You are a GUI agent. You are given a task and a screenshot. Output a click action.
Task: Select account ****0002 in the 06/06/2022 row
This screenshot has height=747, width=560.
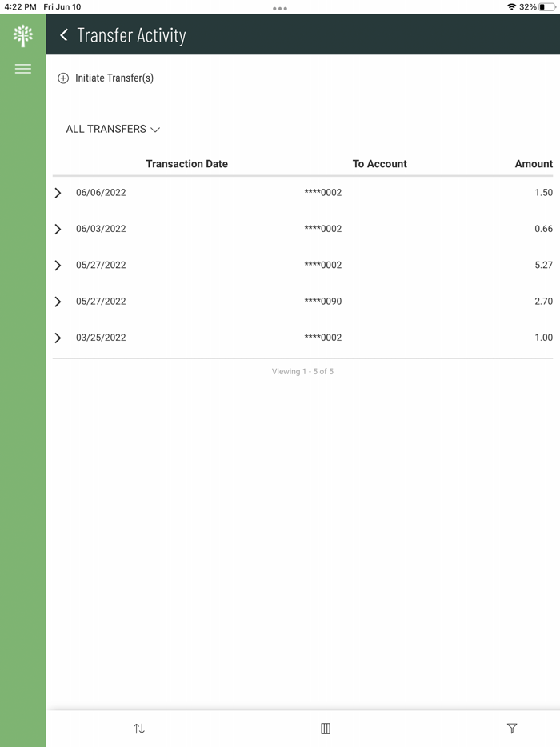[323, 193]
